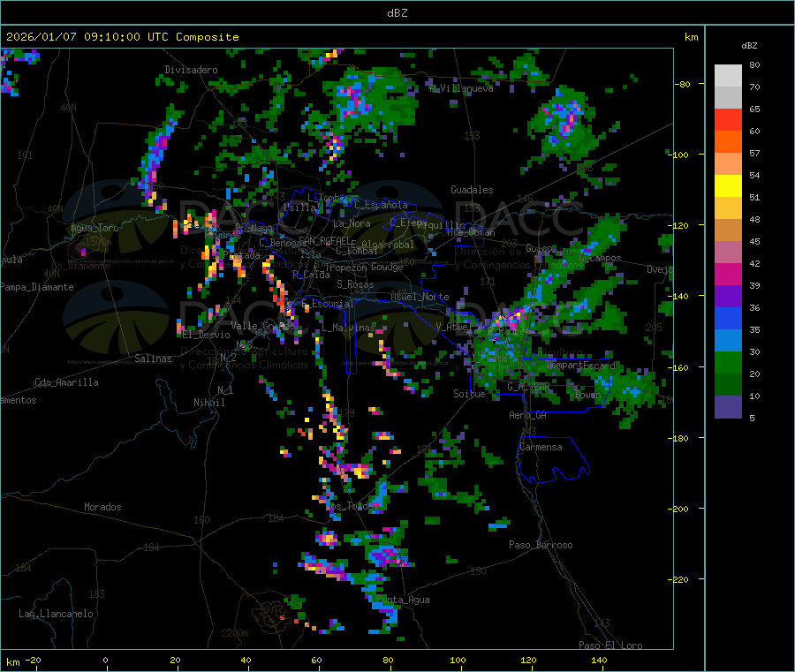Click the 0 km horizontal axis tick
The width and height of the screenshot is (795, 672).
(105, 660)
